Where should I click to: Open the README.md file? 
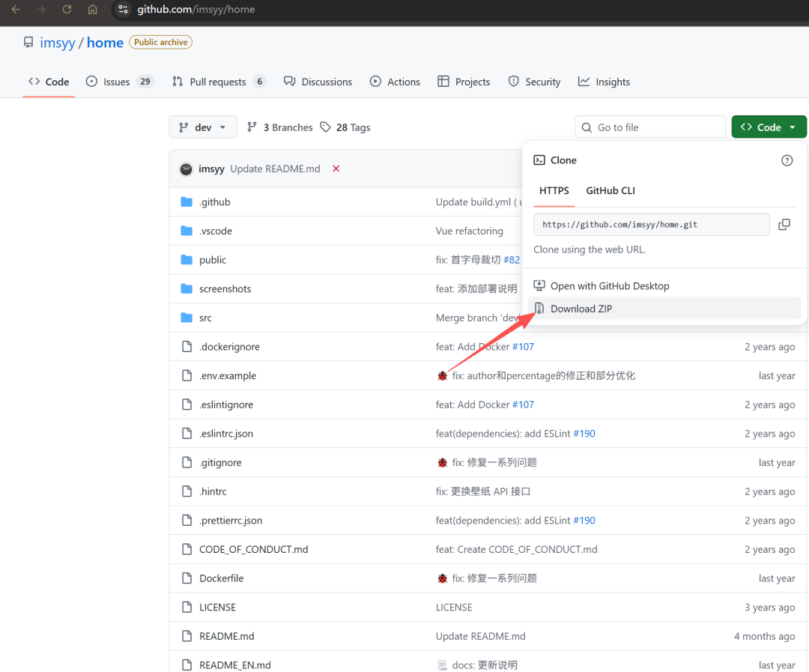tap(226, 636)
